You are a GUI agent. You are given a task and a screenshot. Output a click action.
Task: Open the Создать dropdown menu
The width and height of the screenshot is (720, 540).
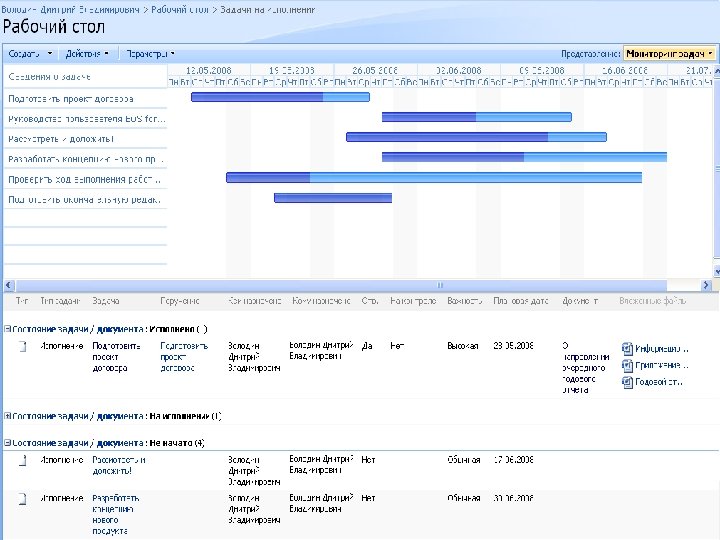point(30,53)
